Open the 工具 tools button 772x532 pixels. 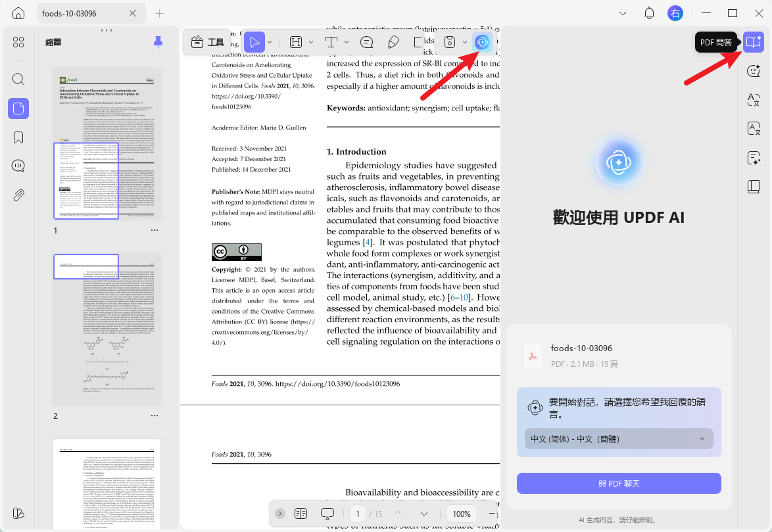pyautogui.click(x=207, y=42)
